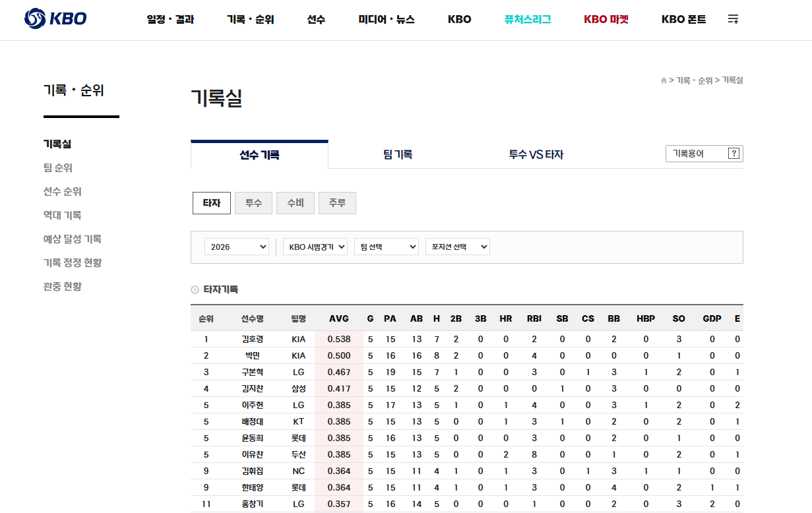Sort by the BB column header
This screenshot has width=812, height=513.
pyautogui.click(x=613, y=318)
